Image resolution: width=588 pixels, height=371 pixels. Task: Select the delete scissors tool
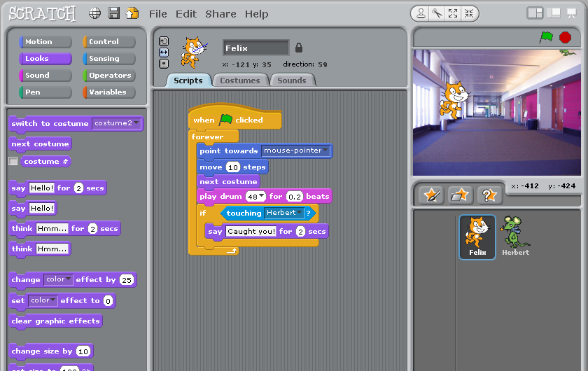click(x=437, y=14)
